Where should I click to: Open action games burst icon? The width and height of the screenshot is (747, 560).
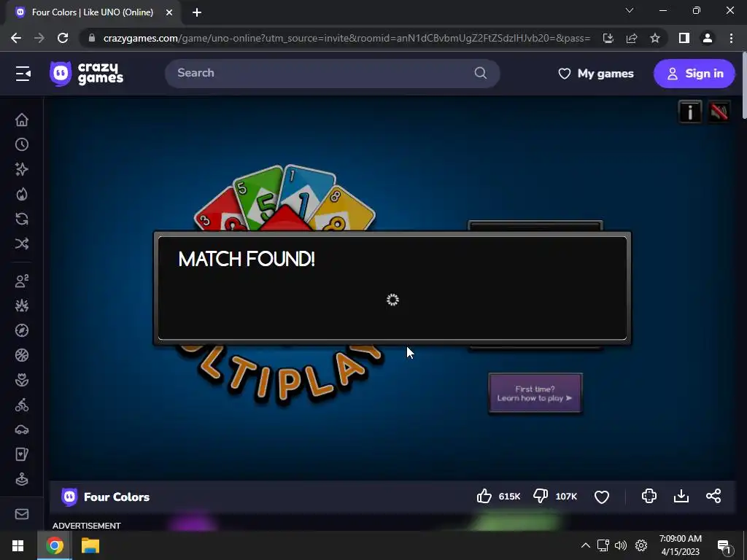[x=22, y=306]
